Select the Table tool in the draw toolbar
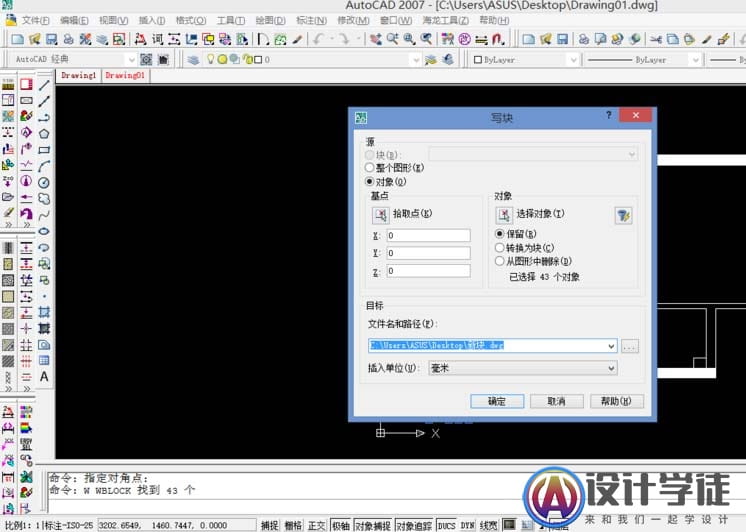746x532 pixels. 44,360
